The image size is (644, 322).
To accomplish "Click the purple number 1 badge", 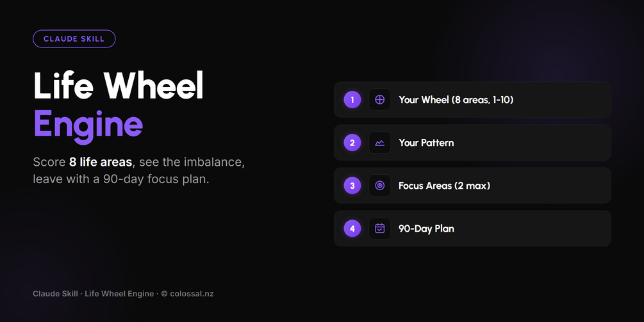I will pos(352,100).
